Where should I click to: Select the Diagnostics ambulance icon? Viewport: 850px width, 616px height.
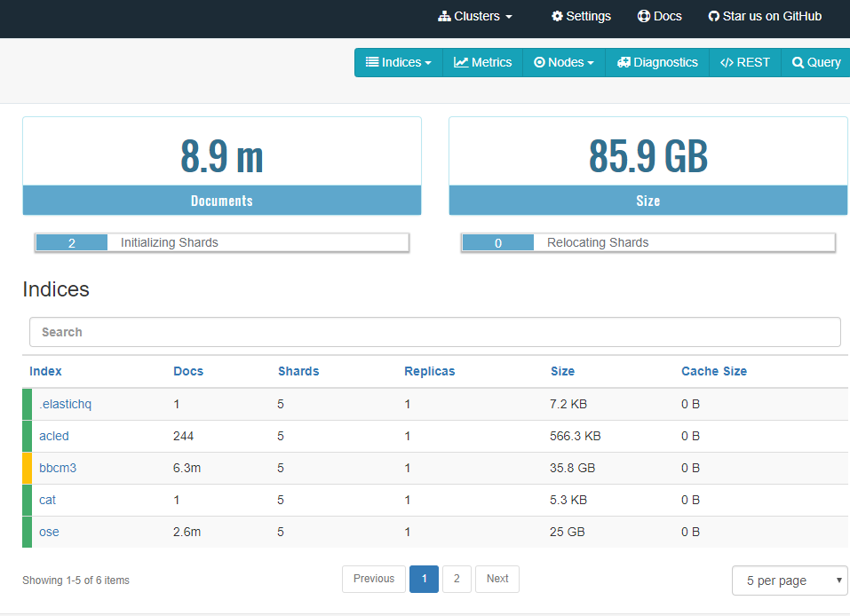pyautogui.click(x=628, y=62)
